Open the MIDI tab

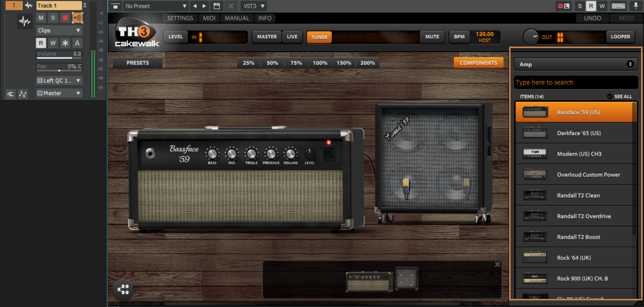click(209, 18)
